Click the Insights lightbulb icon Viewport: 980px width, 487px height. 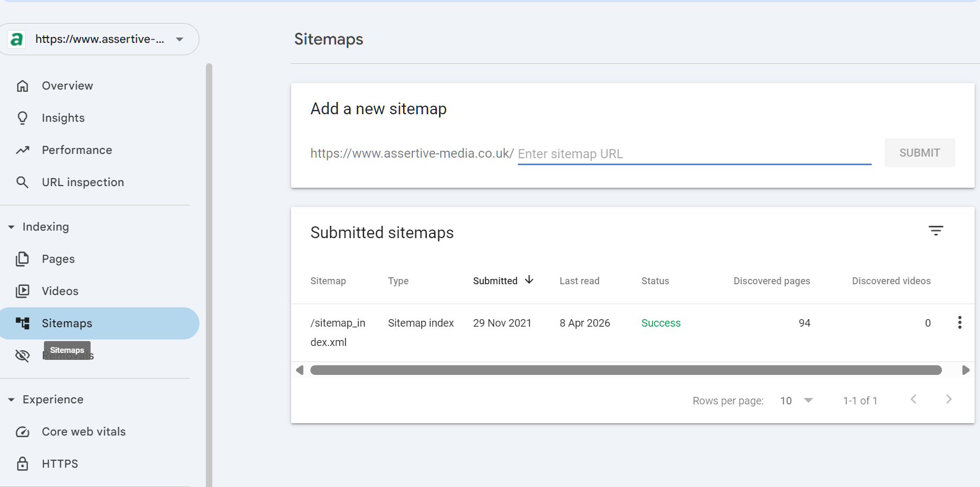pos(23,118)
